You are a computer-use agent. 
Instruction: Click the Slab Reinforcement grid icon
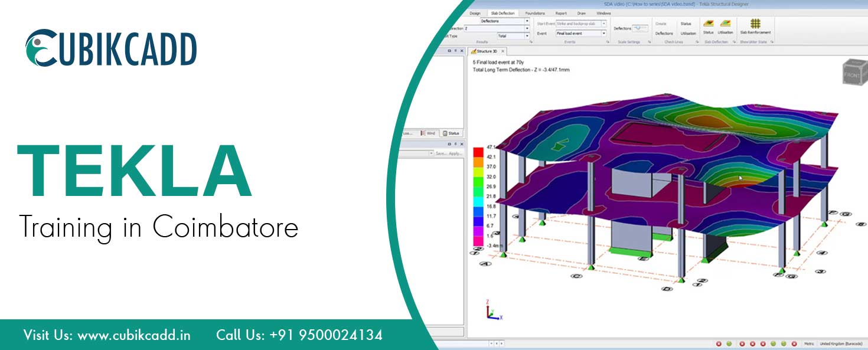tap(755, 23)
